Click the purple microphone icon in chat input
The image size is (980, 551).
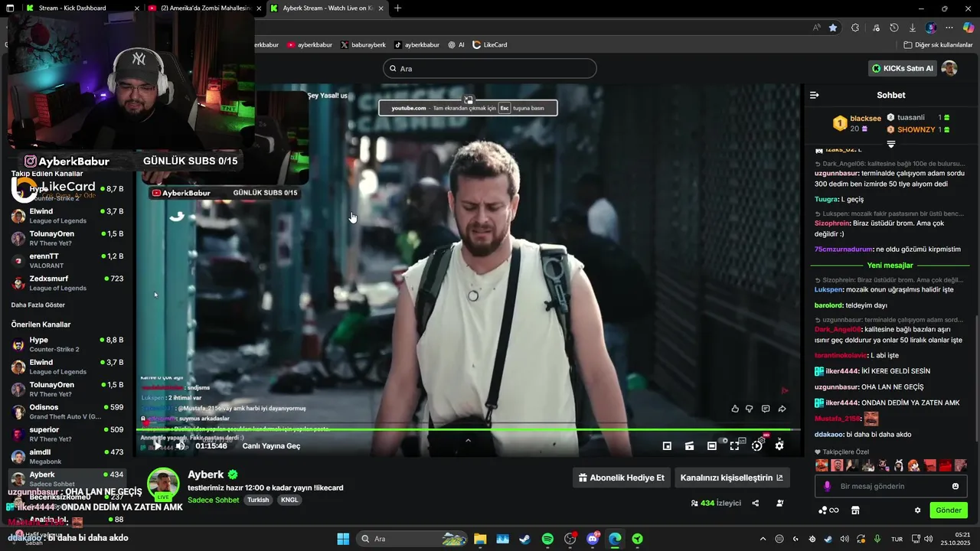(x=827, y=486)
